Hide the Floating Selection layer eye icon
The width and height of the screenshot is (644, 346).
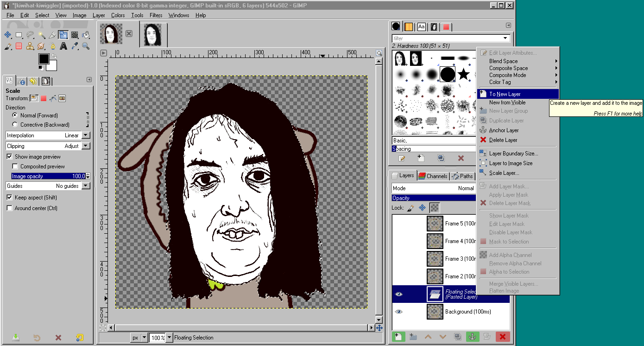tap(399, 294)
